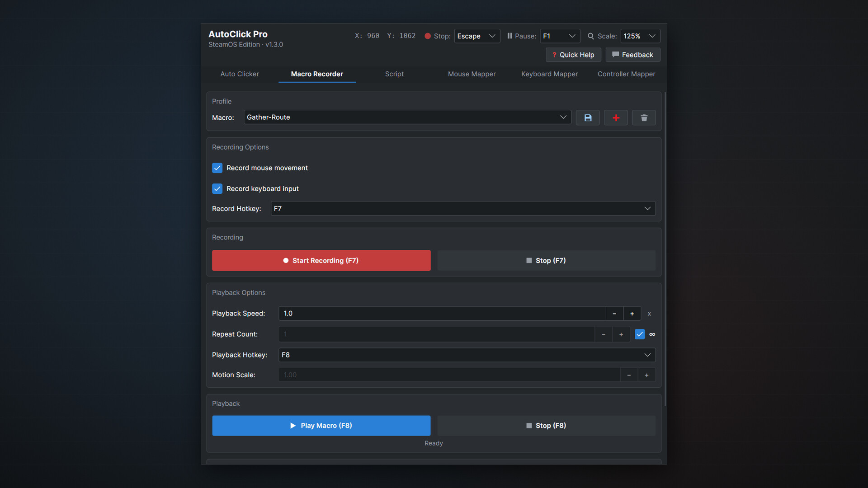Viewport: 868px width, 488px height.
Task: Switch to the Auto Clicker tab
Action: [x=240, y=74]
